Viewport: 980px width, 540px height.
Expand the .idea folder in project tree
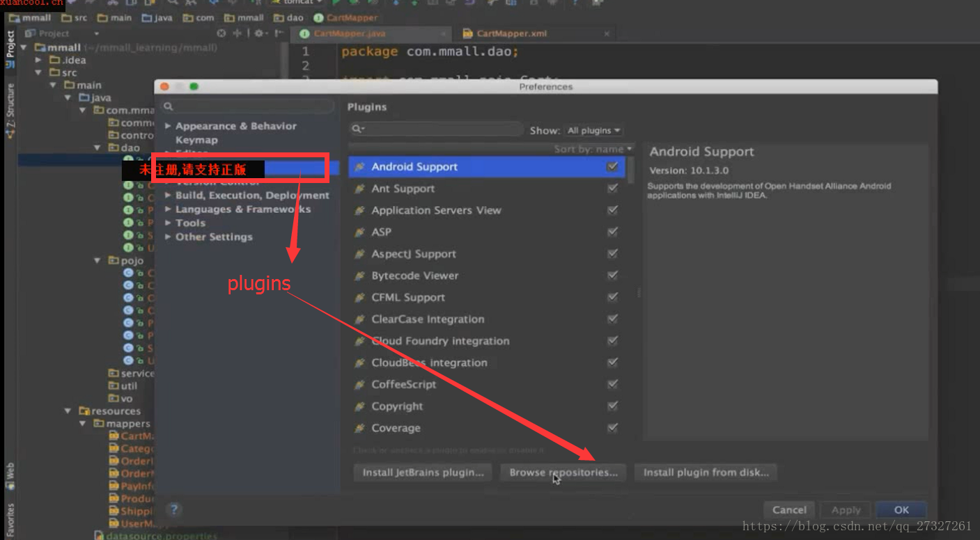point(39,60)
